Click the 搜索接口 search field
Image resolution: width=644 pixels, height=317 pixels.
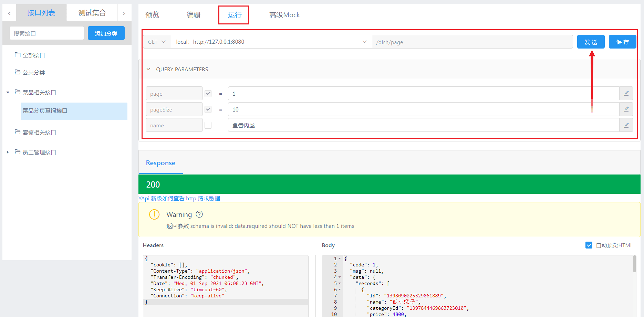(x=46, y=33)
